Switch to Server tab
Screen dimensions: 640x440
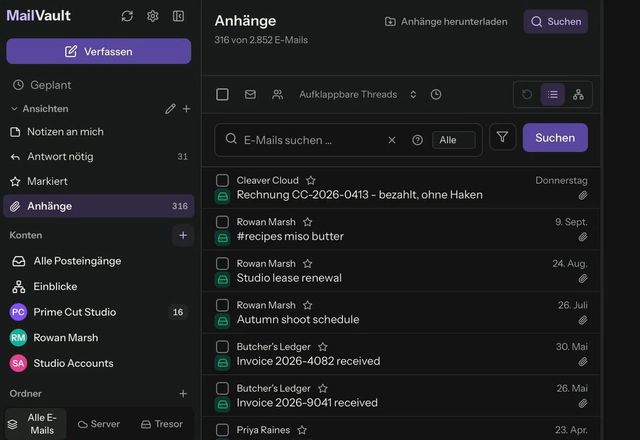click(x=99, y=424)
